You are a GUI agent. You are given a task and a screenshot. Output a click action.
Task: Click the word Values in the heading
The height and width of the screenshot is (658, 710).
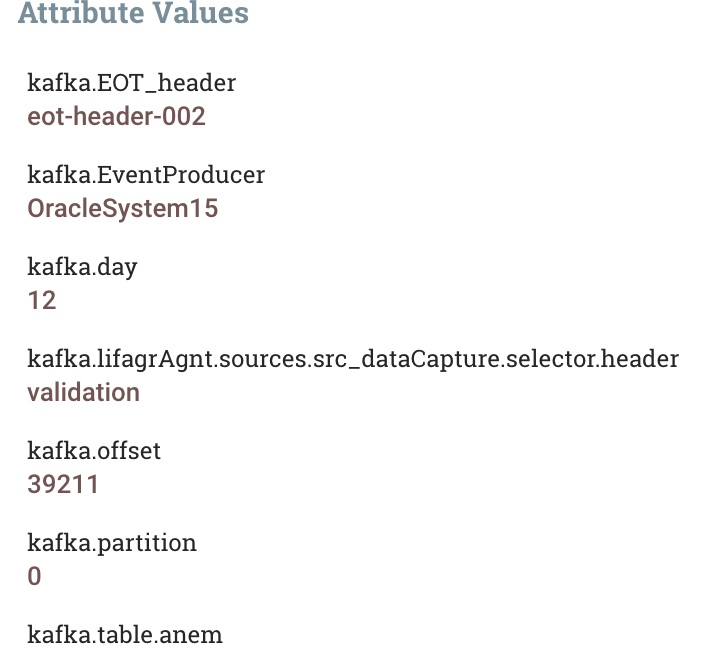click(x=200, y=12)
